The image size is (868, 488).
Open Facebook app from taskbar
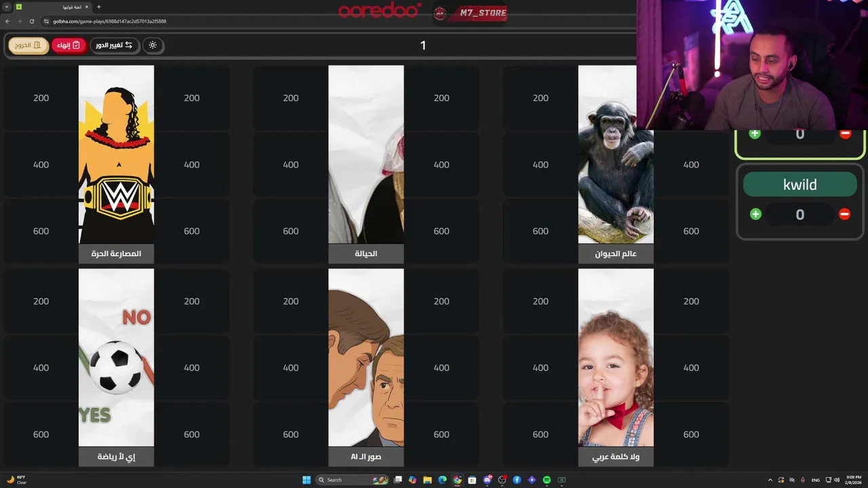tap(517, 480)
